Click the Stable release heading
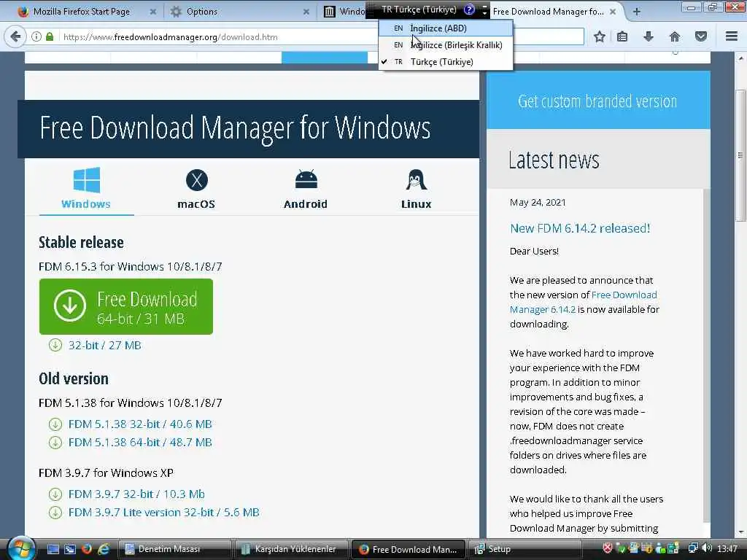The image size is (747, 560). (x=81, y=242)
